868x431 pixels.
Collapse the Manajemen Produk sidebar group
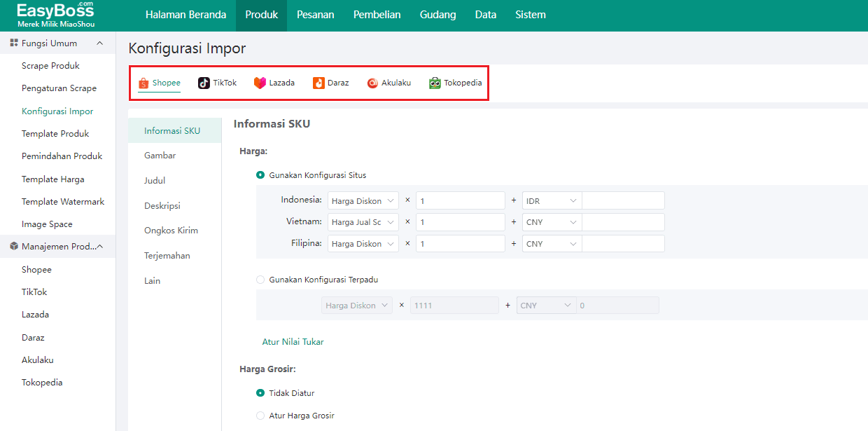click(x=99, y=246)
